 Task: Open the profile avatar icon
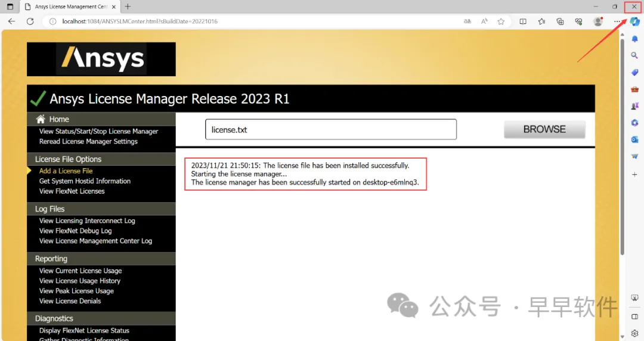(x=598, y=21)
